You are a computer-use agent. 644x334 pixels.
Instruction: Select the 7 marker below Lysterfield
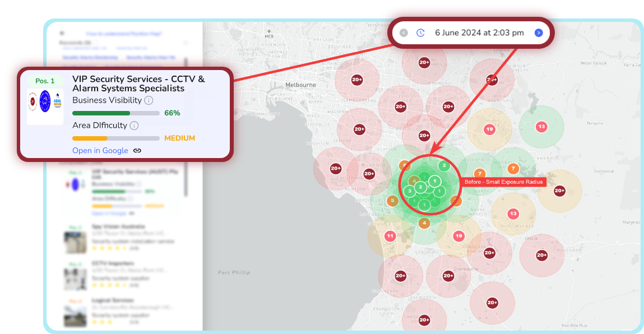(479, 174)
